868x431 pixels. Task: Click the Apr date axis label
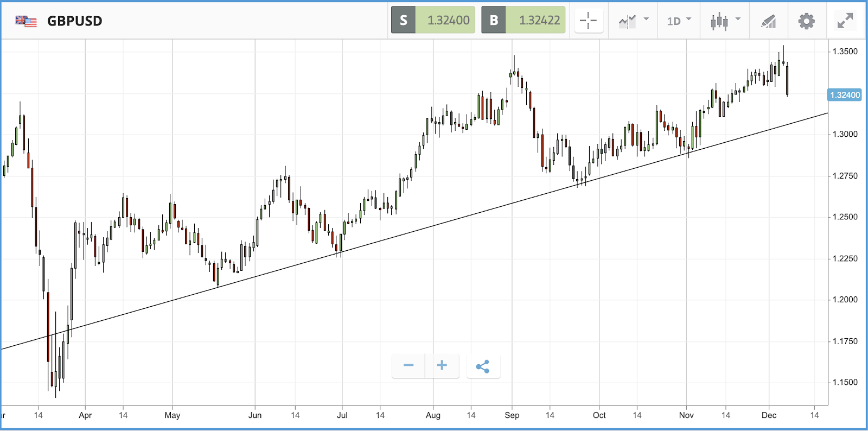pyautogui.click(x=85, y=415)
